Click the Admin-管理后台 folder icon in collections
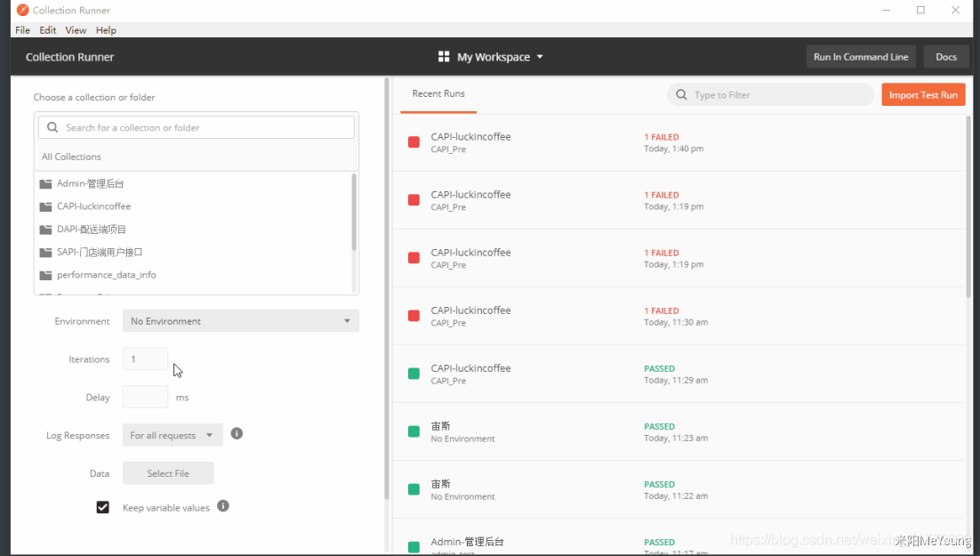Image resolution: width=980 pixels, height=556 pixels. point(45,184)
